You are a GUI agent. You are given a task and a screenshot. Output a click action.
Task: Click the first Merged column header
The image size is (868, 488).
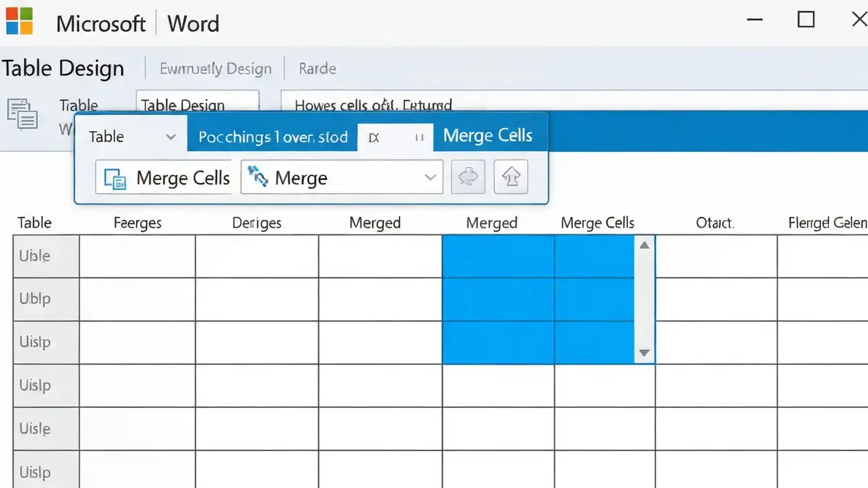(x=375, y=223)
